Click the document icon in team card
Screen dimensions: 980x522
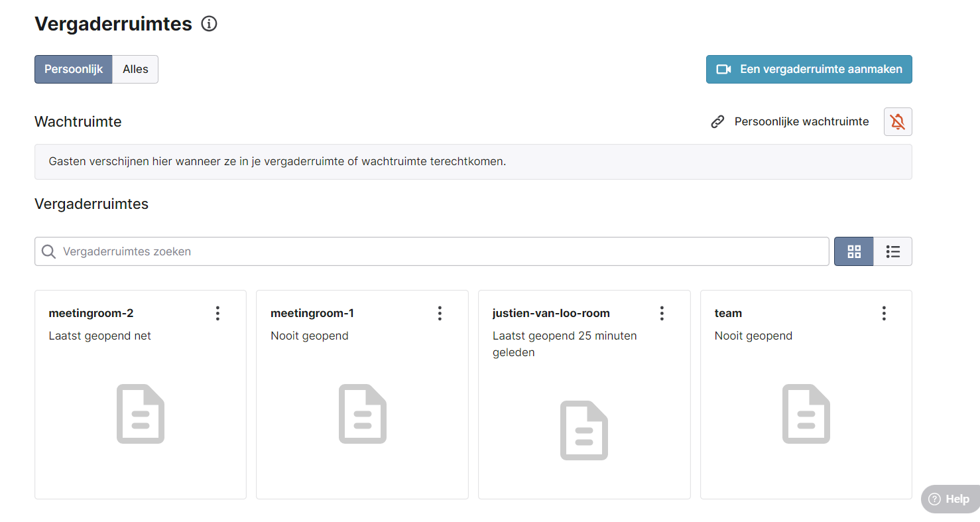(x=806, y=414)
